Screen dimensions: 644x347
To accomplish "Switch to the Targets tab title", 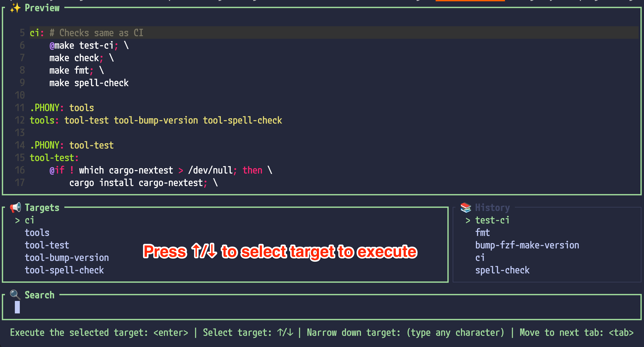I will click(42, 208).
